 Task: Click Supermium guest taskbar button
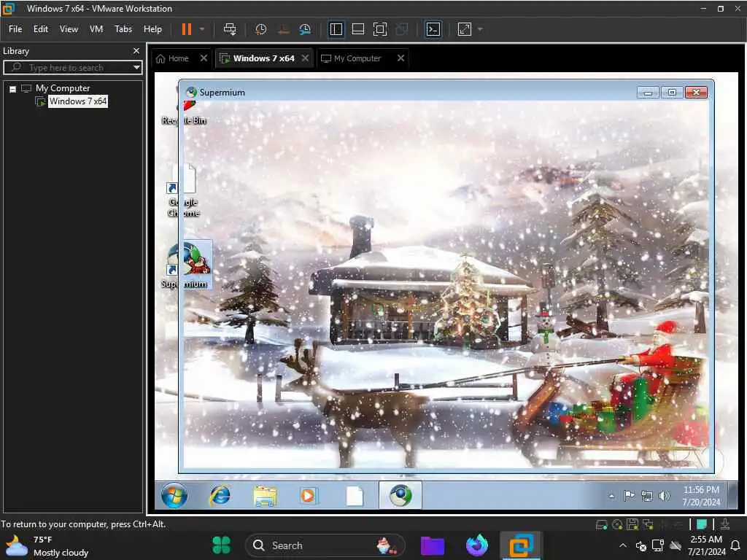(x=400, y=495)
